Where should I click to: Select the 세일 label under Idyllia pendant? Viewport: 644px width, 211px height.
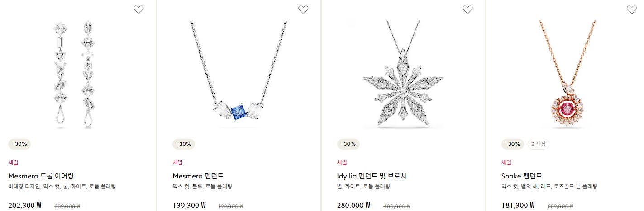click(x=342, y=162)
